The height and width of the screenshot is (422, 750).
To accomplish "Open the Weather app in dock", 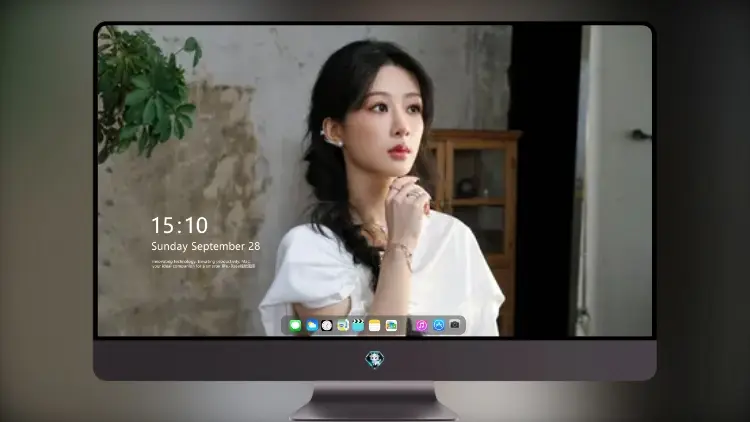I will coord(311,325).
